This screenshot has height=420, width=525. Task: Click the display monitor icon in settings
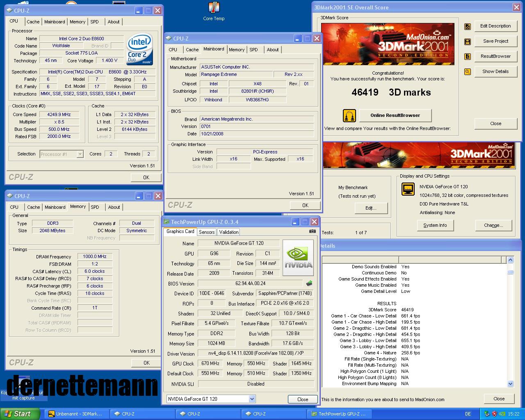click(x=408, y=189)
